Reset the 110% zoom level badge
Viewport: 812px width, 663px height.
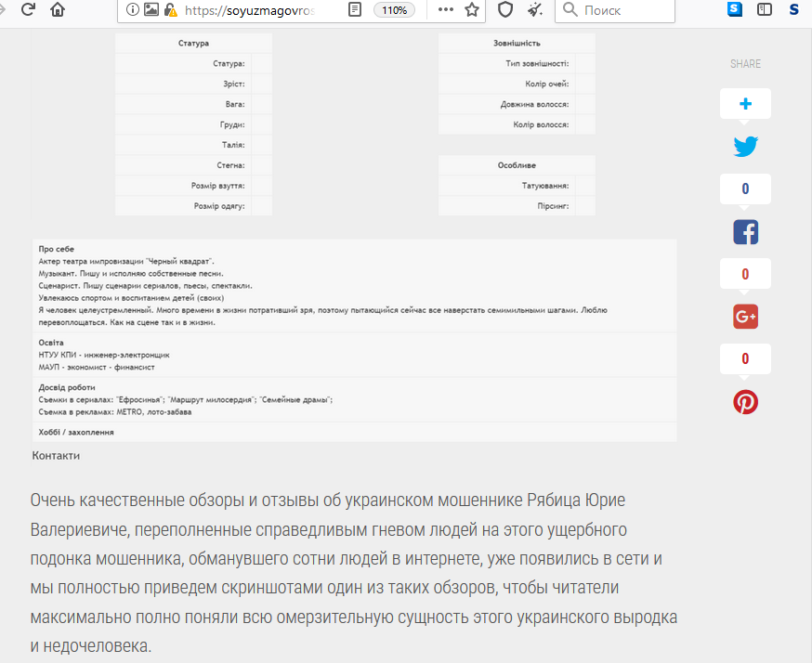tap(394, 10)
